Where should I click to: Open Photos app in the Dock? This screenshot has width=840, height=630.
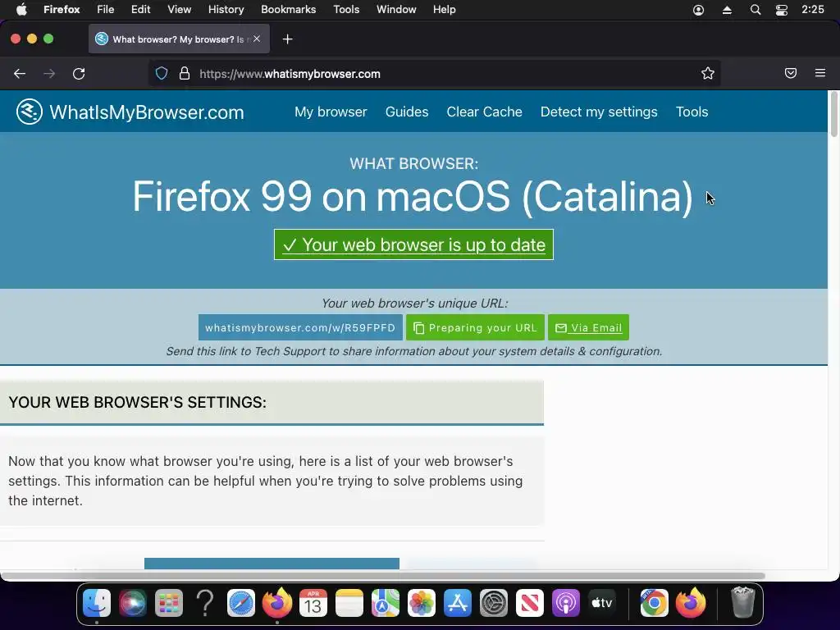tap(422, 603)
